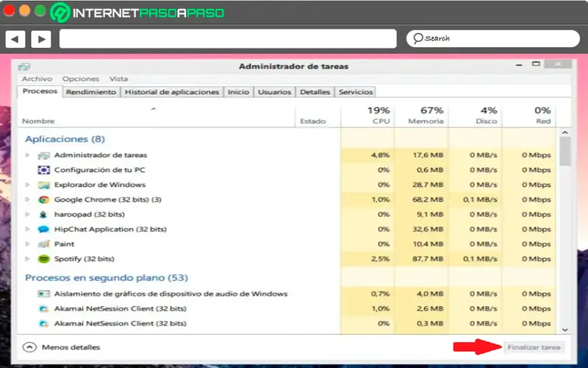588x368 pixels.
Task: Click the magnifier icon in Search box
Action: (418, 38)
